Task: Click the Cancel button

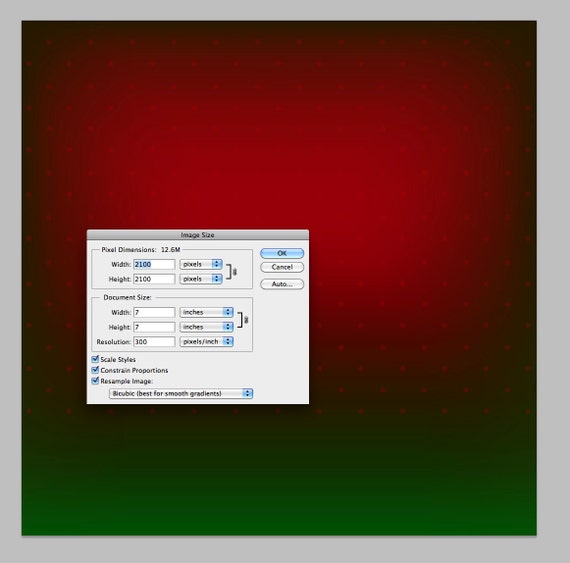Action: click(282, 267)
